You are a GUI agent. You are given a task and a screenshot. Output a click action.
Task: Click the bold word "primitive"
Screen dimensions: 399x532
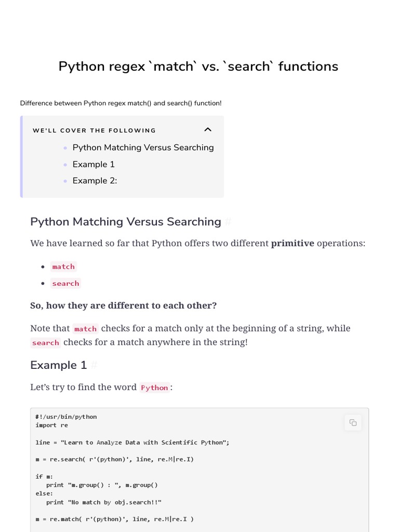(292, 243)
